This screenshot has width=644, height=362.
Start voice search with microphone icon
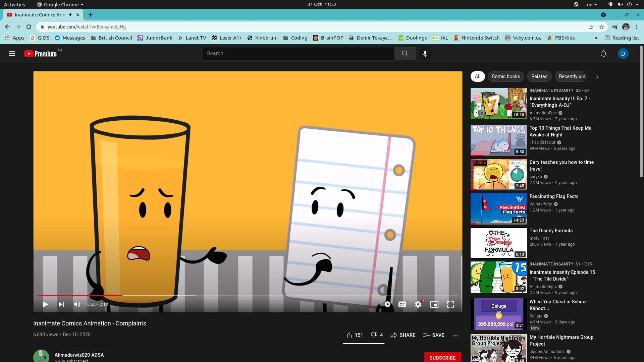pyautogui.click(x=425, y=54)
